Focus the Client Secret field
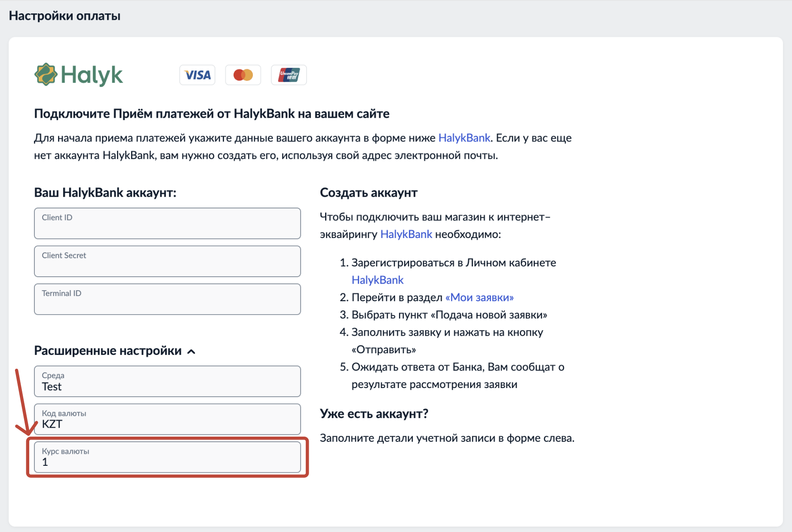Image resolution: width=792 pixels, height=532 pixels. click(x=167, y=261)
